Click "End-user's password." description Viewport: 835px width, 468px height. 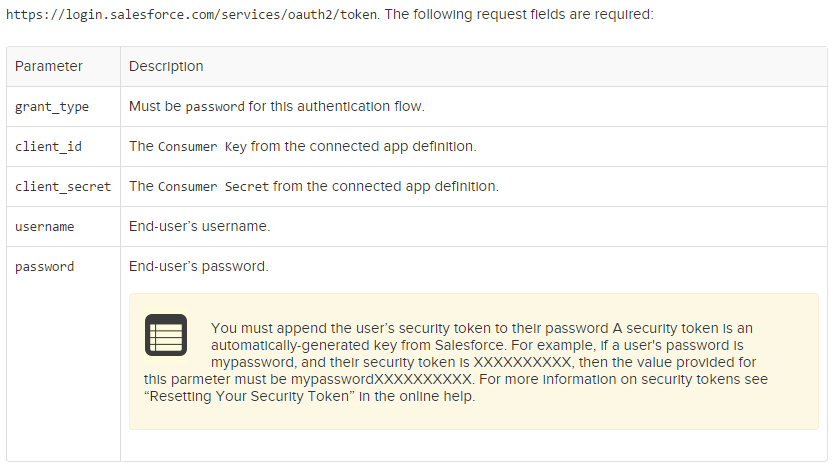click(x=199, y=267)
